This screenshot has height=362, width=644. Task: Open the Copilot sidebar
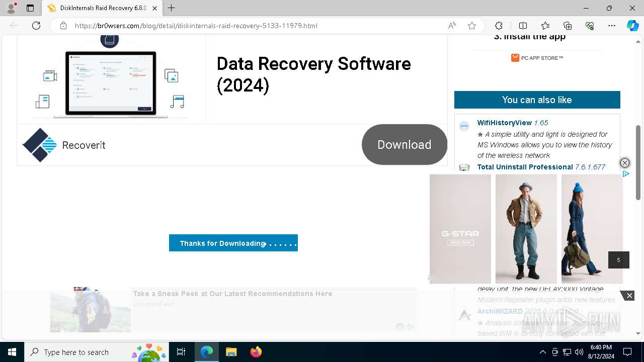click(632, 26)
